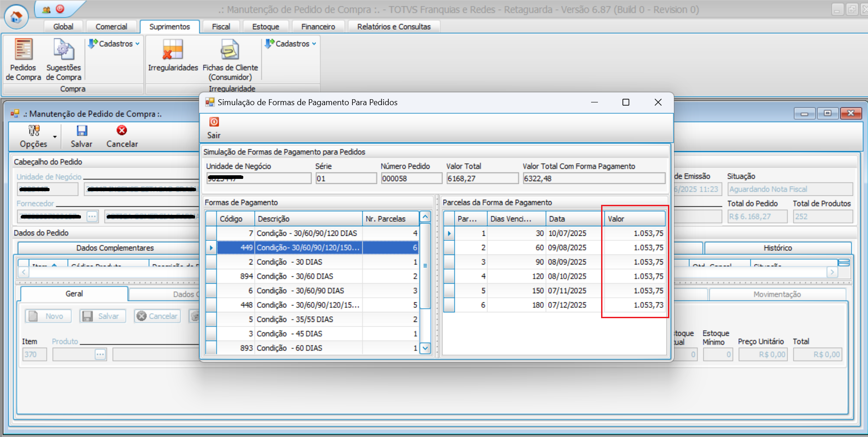Open the Fornecedor lookup ellipsis button
Screen dimensions: 868x437
pos(92,216)
